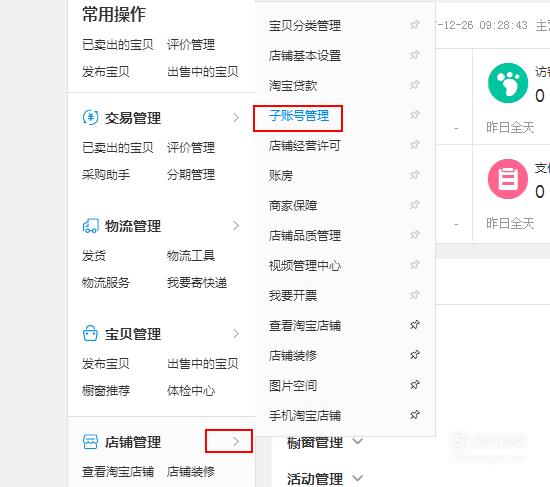Click the pink order list icon
550x487 pixels.
click(508, 179)
